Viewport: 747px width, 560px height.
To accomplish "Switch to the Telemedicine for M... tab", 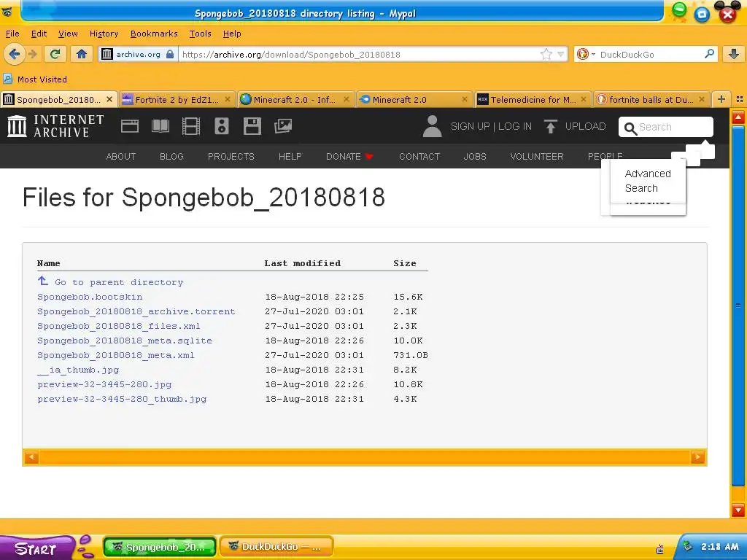I will tap(533, 99).
